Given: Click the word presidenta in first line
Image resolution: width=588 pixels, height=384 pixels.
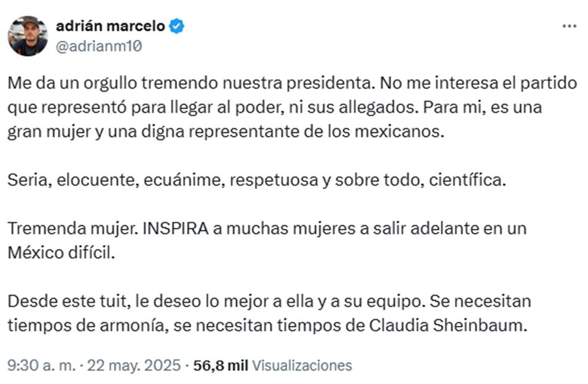Looking at the screenshot, I should [x=331, y=84].
